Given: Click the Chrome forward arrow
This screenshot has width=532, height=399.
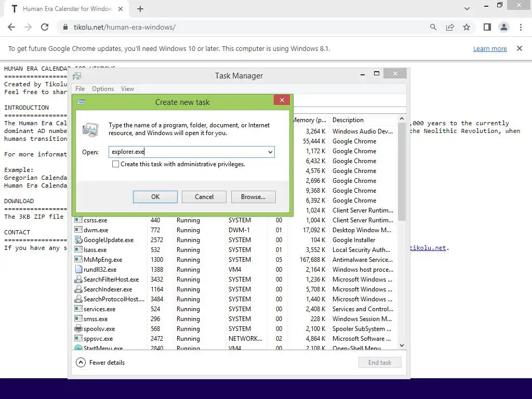Looking at the screenshot, I should 28,27.
